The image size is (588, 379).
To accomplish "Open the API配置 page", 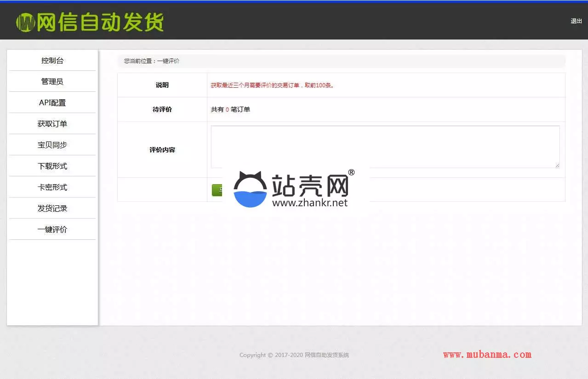I will point(52,103).
